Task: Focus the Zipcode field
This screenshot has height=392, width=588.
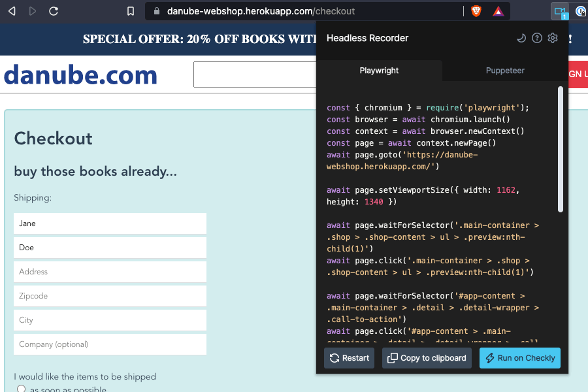Action: [110, 296]
